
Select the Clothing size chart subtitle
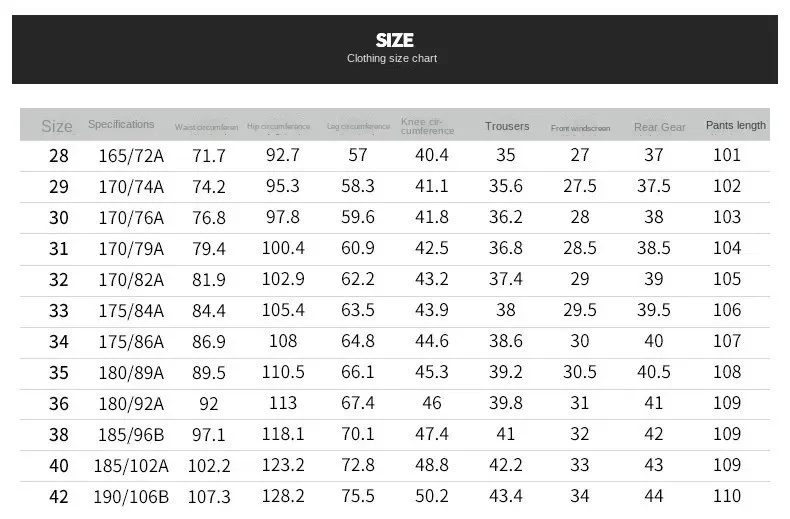coord(392,58)
